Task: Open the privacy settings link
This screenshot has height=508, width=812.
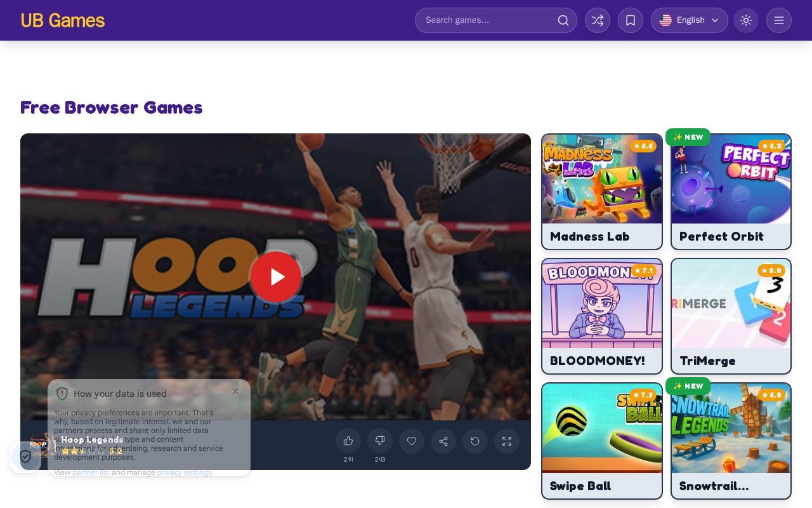Action: (x=185, y=472)
